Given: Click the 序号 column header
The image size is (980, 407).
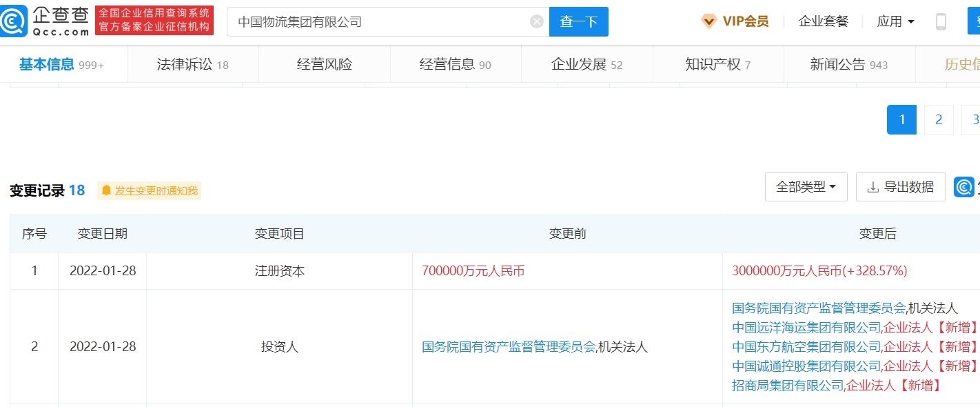Looking at the screenshot, I should click(x=34, y=234).
